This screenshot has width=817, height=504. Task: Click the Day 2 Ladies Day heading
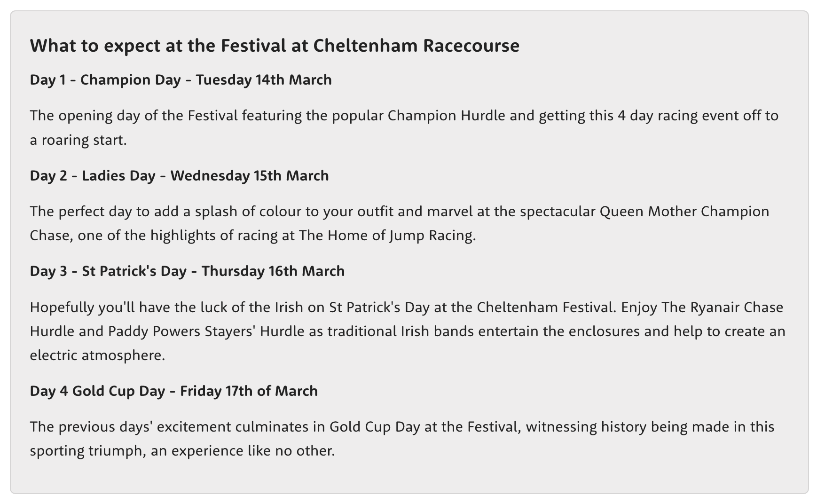pyautogui.click(x=180, y=176)
